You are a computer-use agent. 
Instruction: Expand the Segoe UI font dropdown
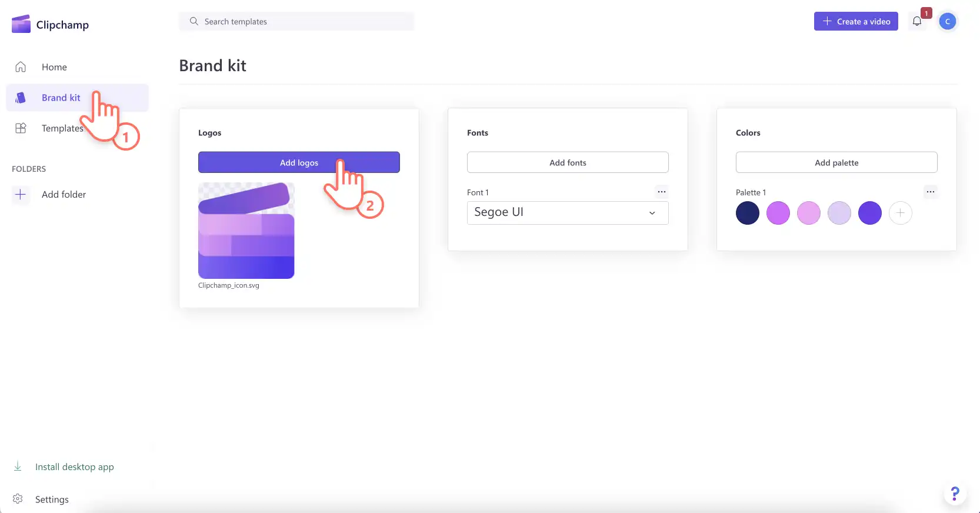[x=568, y=213]
